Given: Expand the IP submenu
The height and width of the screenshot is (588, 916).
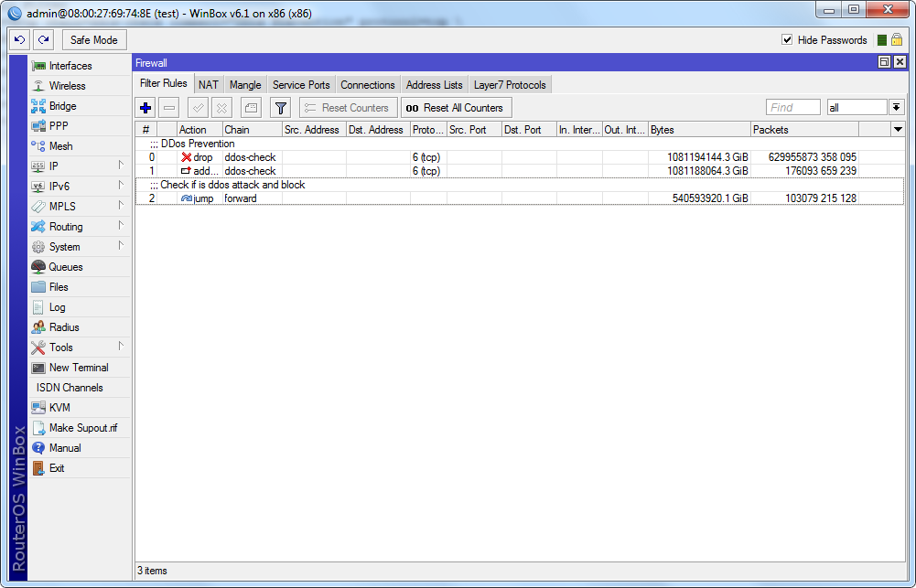Looking at the screenshot, I should coord(80,166).
